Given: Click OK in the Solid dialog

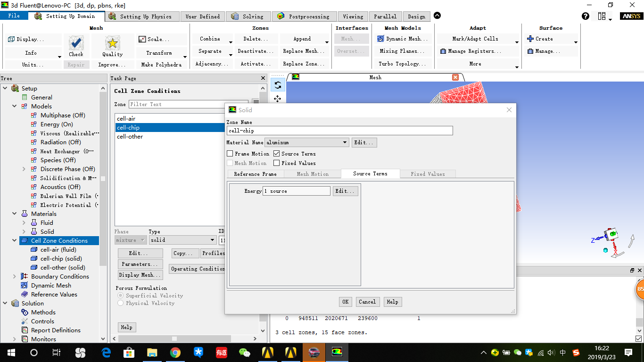Looking at the screenshot, I should [x=345, y=302].
